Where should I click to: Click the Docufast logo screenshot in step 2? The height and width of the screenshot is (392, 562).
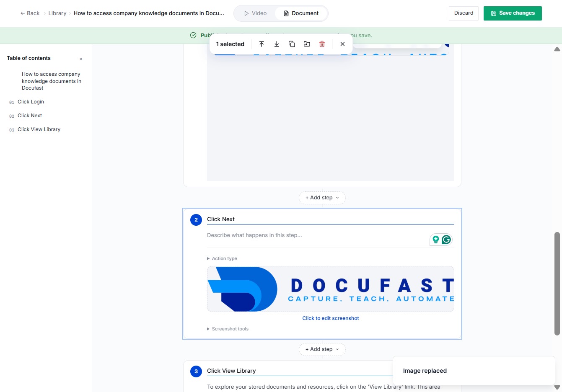coord(331,289)
